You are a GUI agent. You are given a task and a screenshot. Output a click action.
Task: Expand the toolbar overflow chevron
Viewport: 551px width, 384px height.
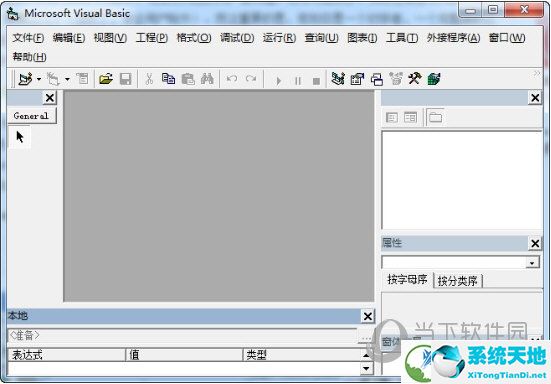537,73
